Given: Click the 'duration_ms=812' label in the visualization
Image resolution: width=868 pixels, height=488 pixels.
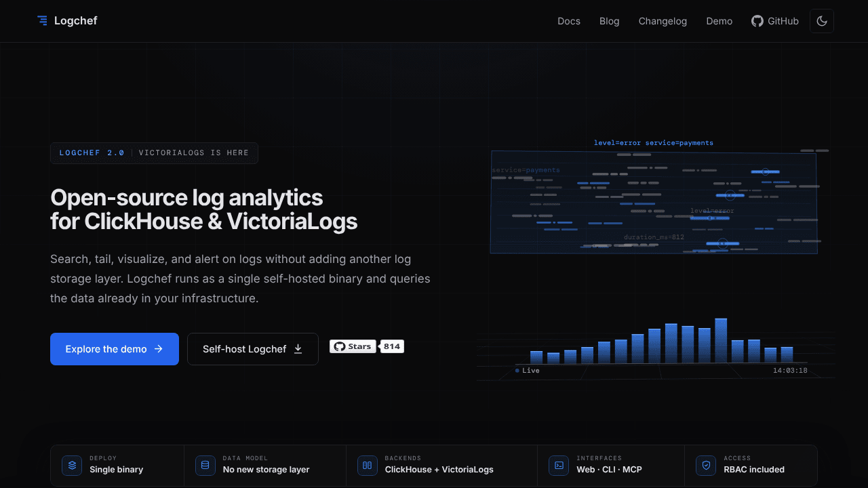Looking at the screenshot, I should [x=654, y=237].
